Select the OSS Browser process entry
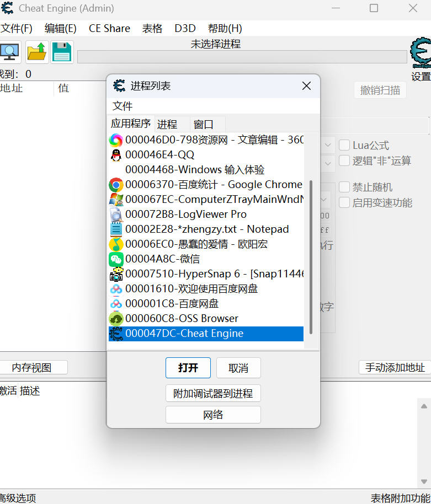This screenshot has height=504, width=431. (182, 318)
